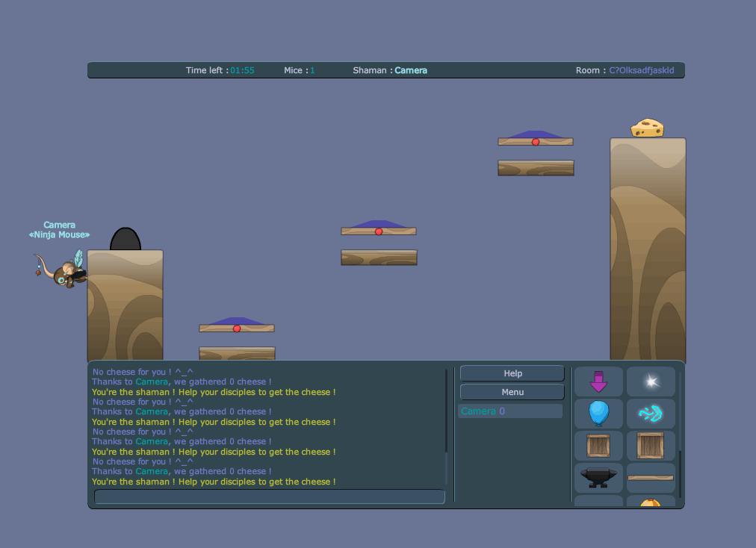This screenshot has height=548, width=756.
Task: Click the chat log scrollbar
Action: point(447,468)
